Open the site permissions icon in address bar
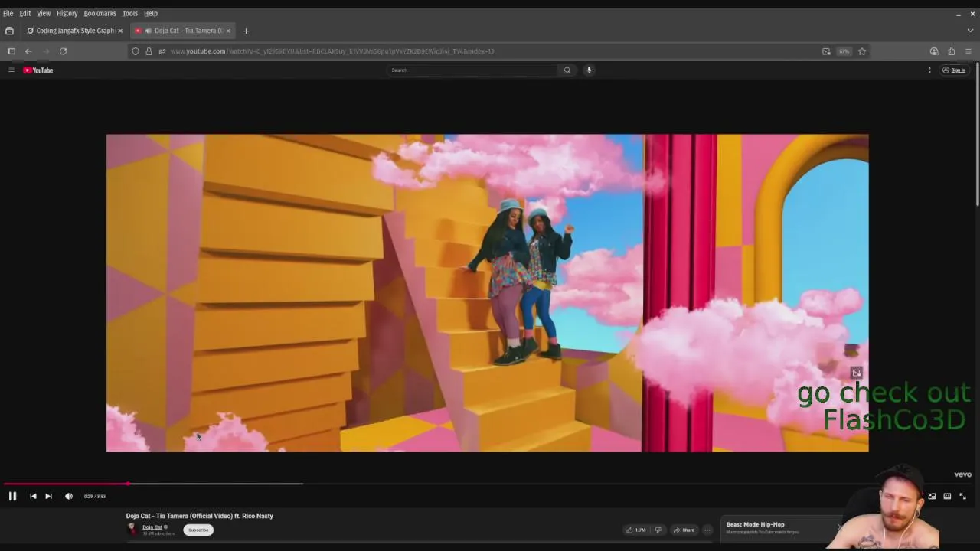The height and width of the screenshot is (551, 980). tap(162, 51)
